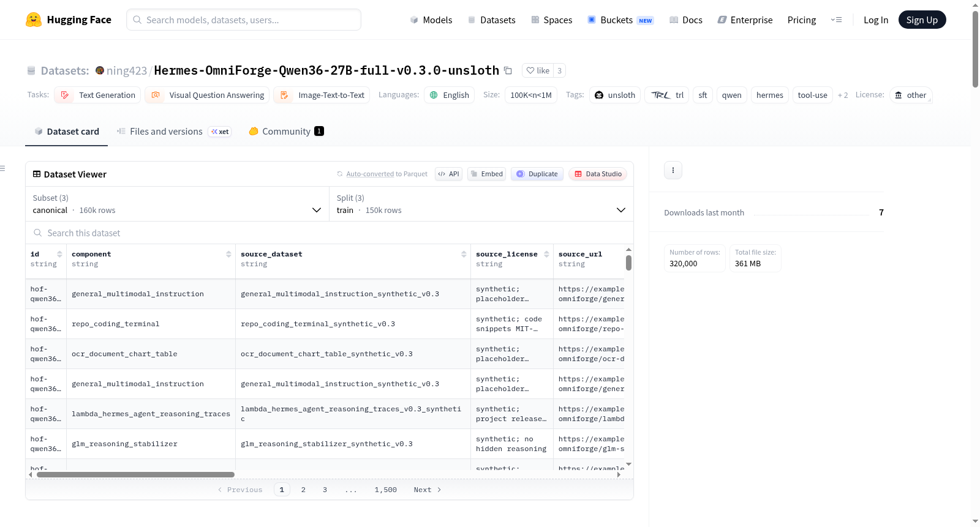Duplicate this dataset
Screen dimensions: 980x527
pos(537,174)
